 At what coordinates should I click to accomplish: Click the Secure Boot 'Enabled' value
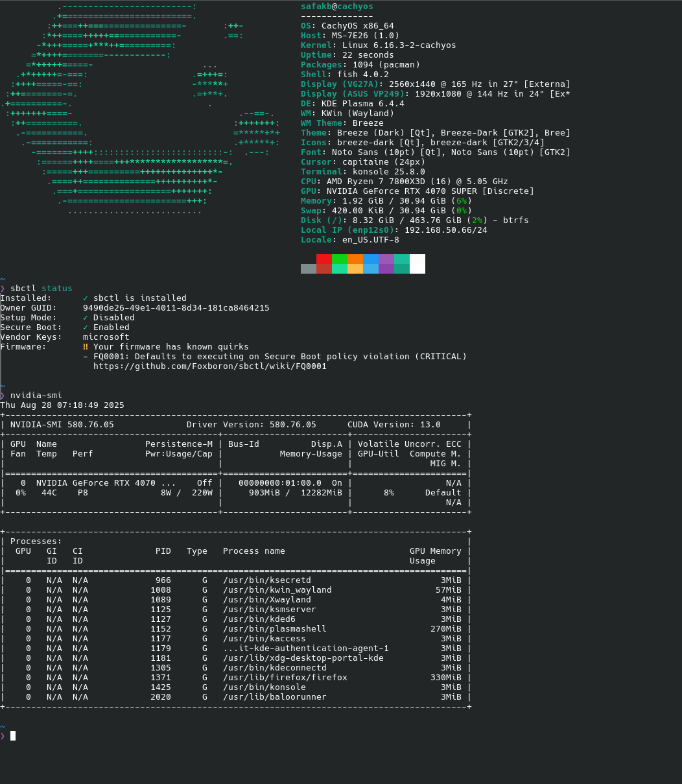112,327
